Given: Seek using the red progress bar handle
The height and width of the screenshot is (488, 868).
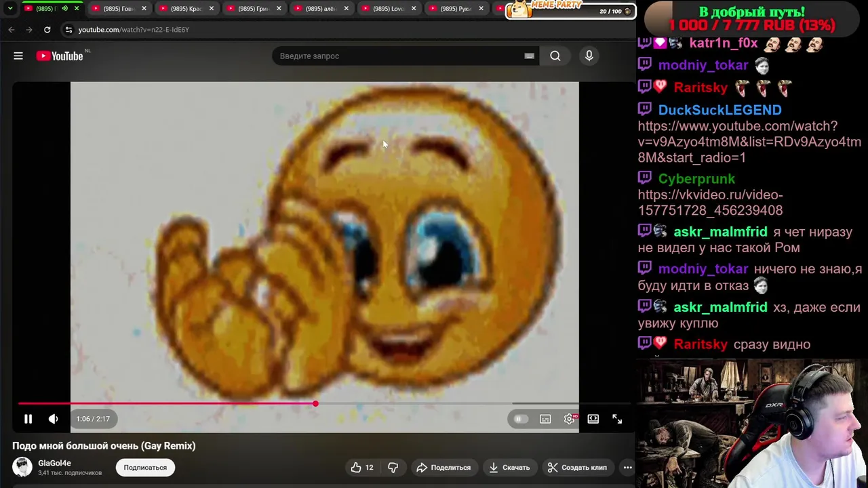Looking at the screenshot, I should pyautogui.click(x=315, y=403).
